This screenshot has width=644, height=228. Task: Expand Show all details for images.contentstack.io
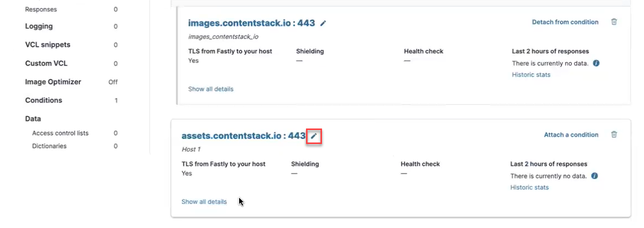[x=211, y=89]
